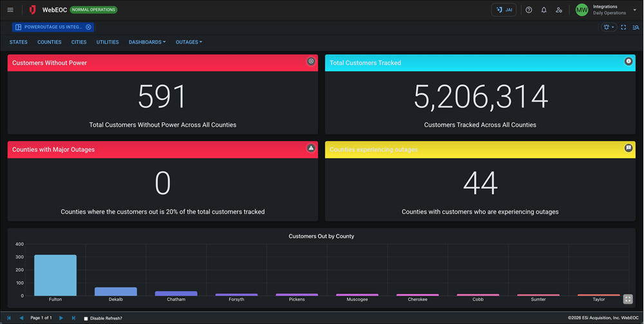Open the user settings person icon

click(558, 10)
